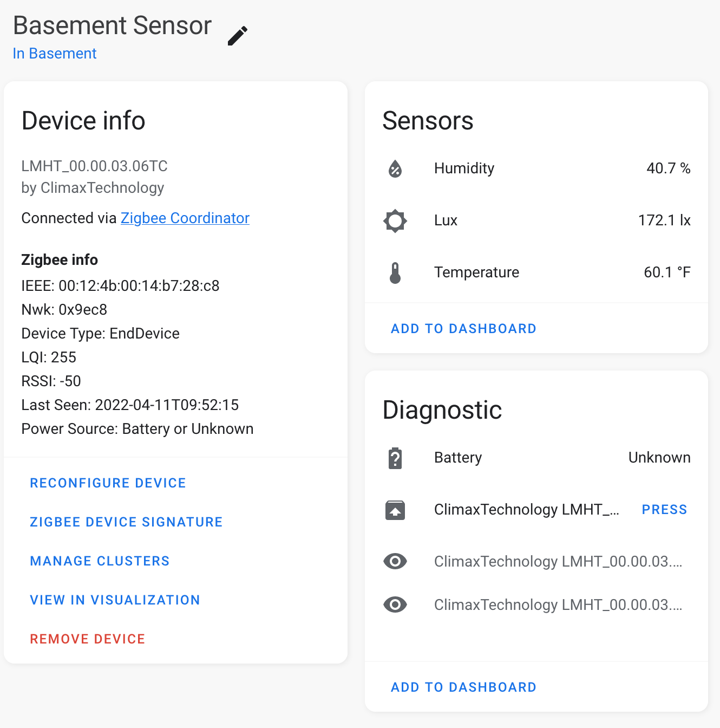Click ADD TO DASHBOARD in Diagnostic card
The height and width of the screenshot is (728, 720).
(x=463, y=687)
